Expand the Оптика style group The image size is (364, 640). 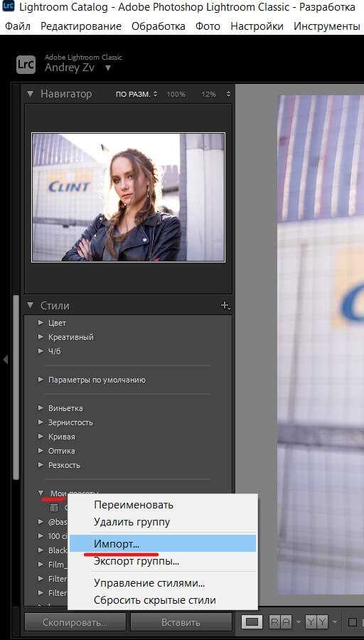(41, 451)
